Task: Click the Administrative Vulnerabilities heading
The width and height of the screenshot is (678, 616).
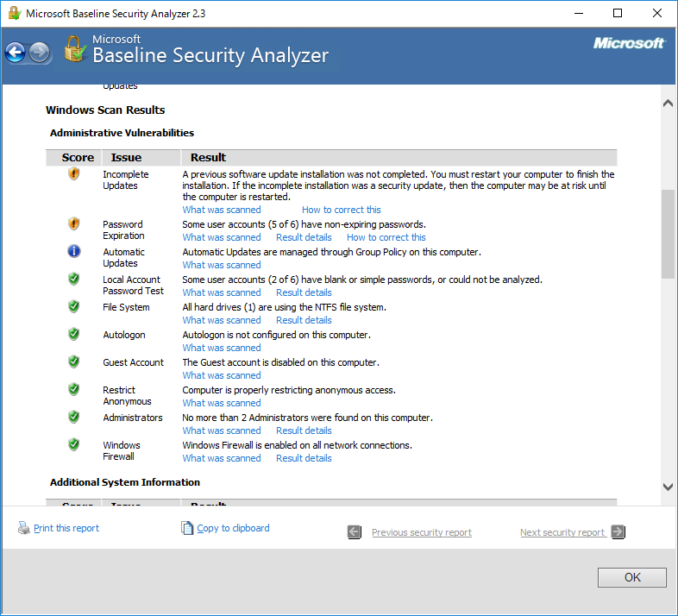Action: click(x=122, y=133)
